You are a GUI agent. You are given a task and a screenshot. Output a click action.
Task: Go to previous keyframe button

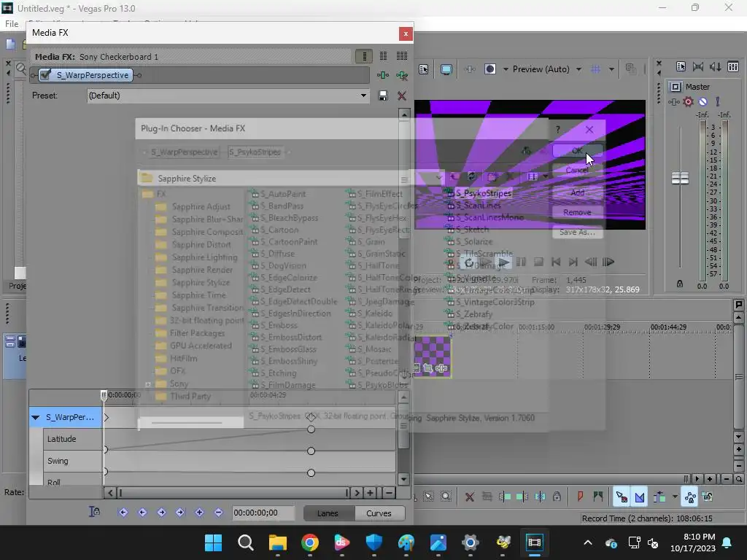pyautogui.click(x=142, y=513)
